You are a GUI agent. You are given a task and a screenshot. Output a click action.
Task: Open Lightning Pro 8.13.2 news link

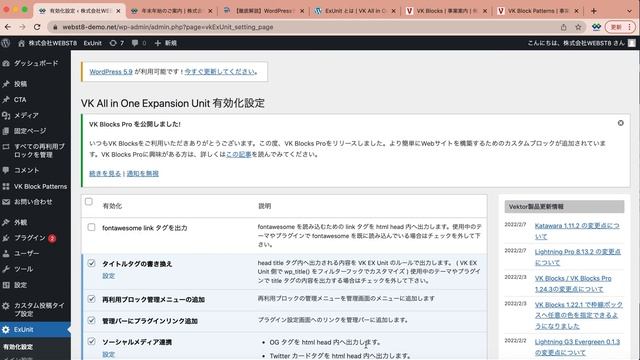coord(578,257)
